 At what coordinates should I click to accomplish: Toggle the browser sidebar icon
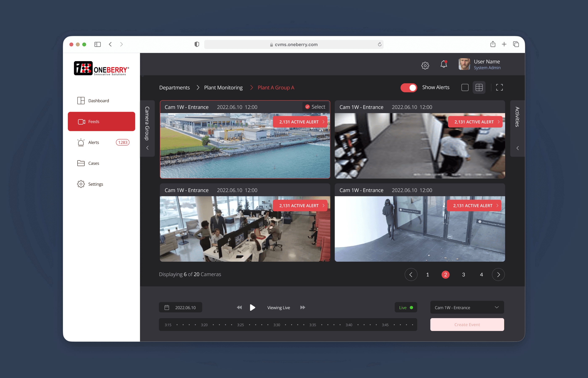click(97, 45)
